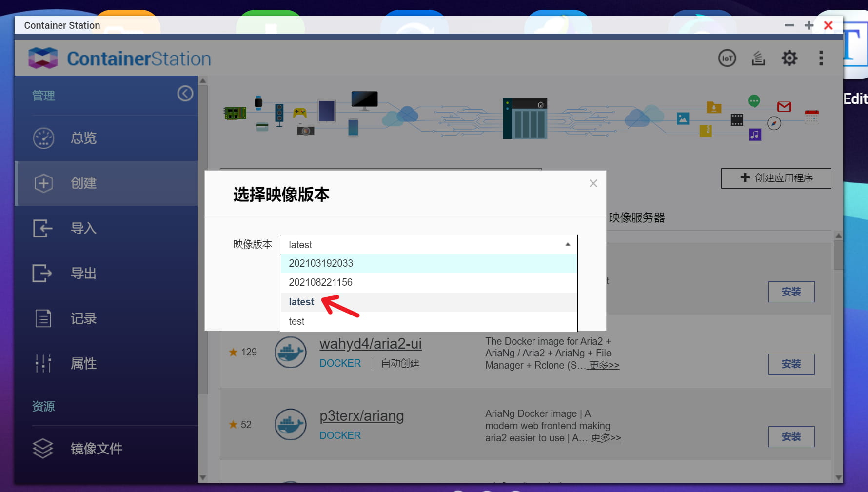Open 导出 (Export) from the sidebar
Image resolution: width=868 pixels, height=492 pixels.
(x=83, y=273)
